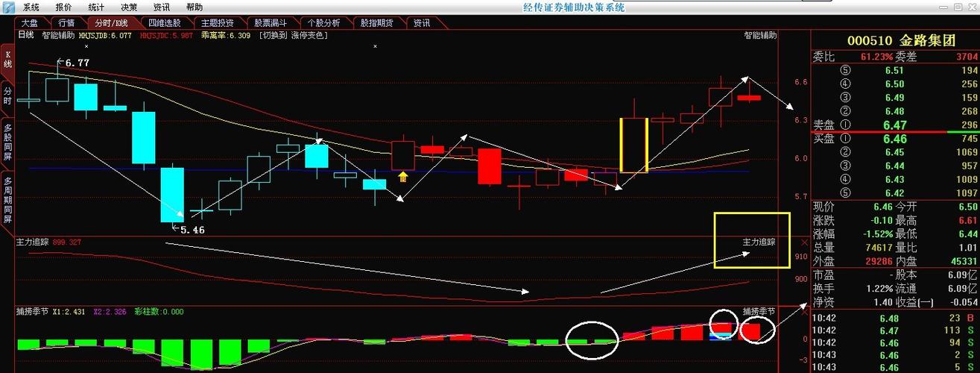Viewport: 980px width, 373px height.
Task: Select the 资讯 tab in the tab row
Action: point(422,23)
